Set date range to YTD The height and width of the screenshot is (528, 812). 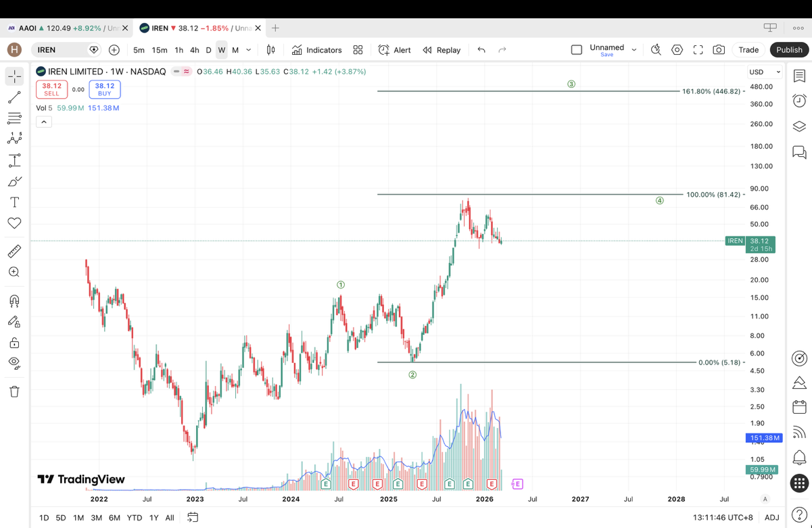click(135, 518)
